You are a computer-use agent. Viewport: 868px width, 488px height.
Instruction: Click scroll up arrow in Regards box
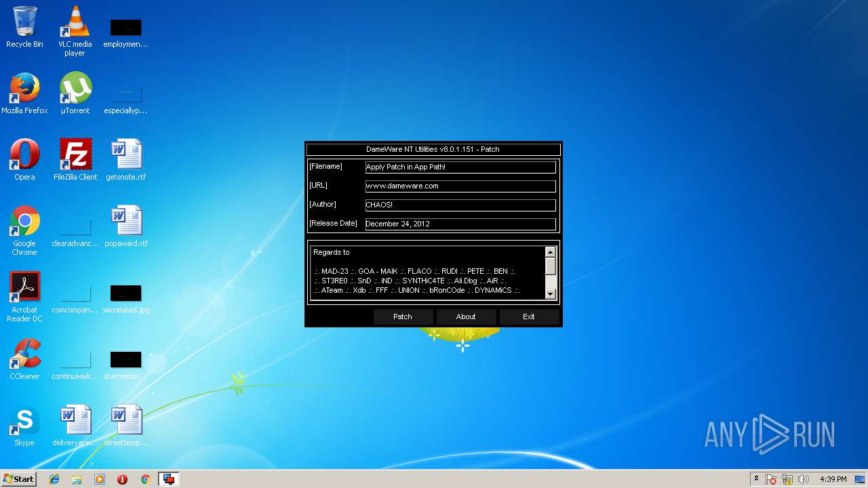551,252
